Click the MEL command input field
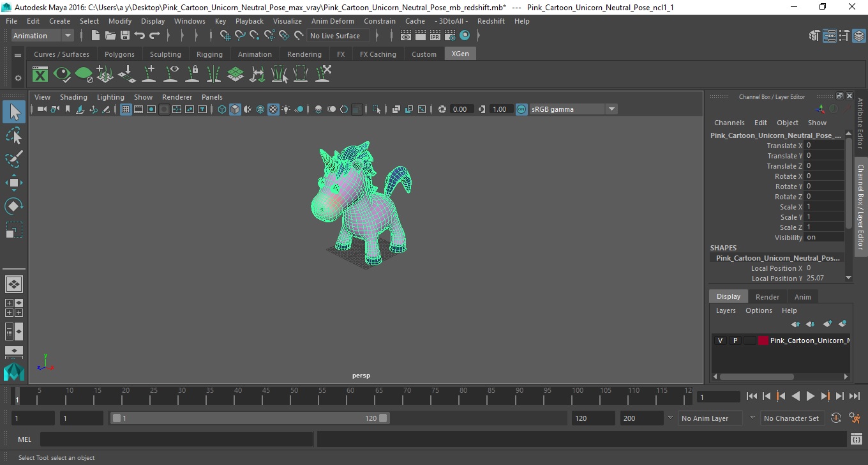Screen dimensions: 868x465 176,439
